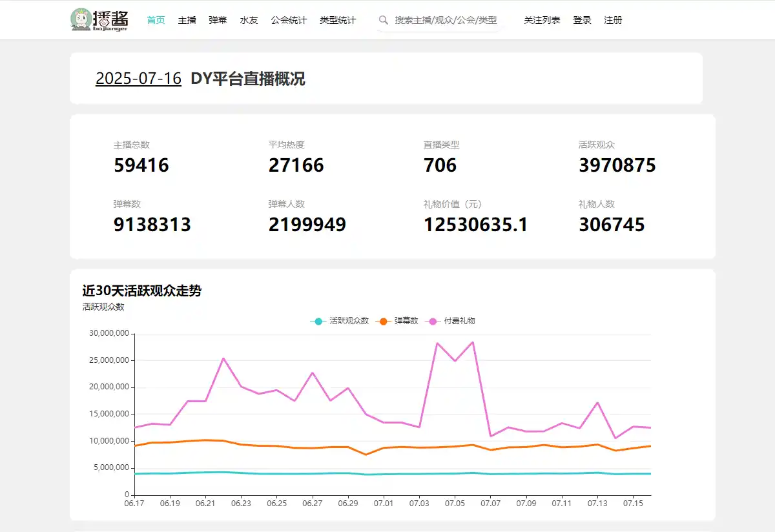Image resolution: width=775 pixels, height=532 pixels.
Task: Click the 06.17 x-axis label
Action: click(x=134, y=503)
